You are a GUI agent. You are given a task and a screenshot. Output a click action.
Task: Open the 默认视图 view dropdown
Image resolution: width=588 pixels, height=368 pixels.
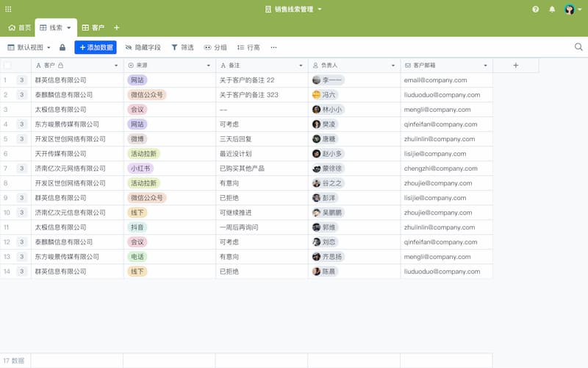click(x=29, y=47)
